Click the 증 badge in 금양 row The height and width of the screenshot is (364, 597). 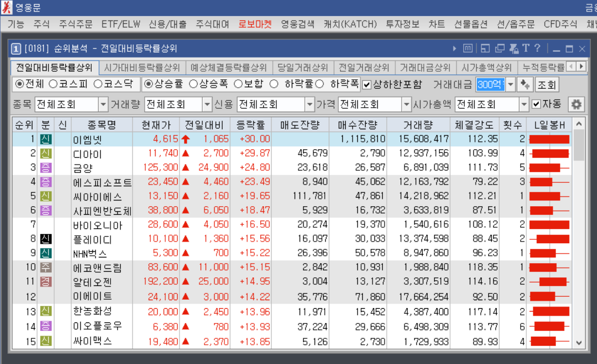[x=46, y=168]
